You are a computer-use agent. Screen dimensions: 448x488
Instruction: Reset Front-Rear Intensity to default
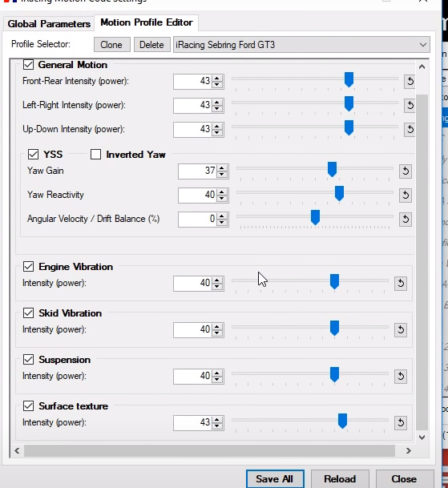(x=410, y=81)
